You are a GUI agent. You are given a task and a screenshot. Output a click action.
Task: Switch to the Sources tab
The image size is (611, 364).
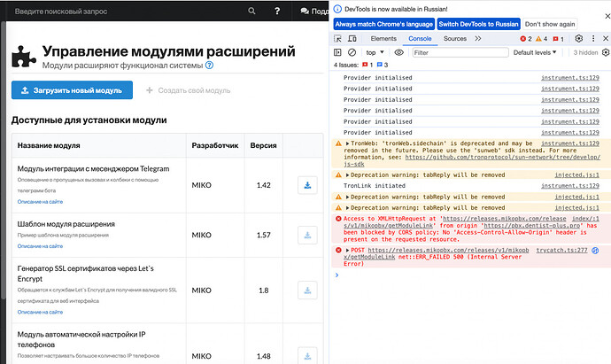coord(455,39)
